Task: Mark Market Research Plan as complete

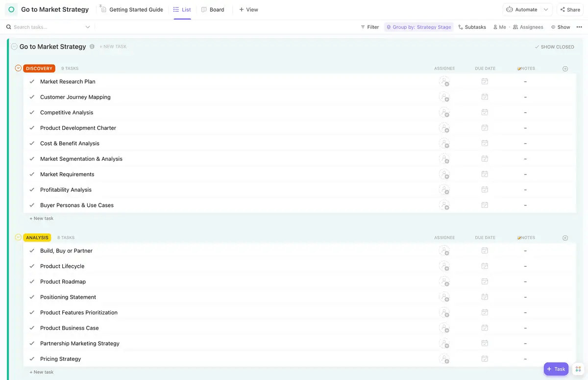Action: pyautogui.click(x=32, y=81)
